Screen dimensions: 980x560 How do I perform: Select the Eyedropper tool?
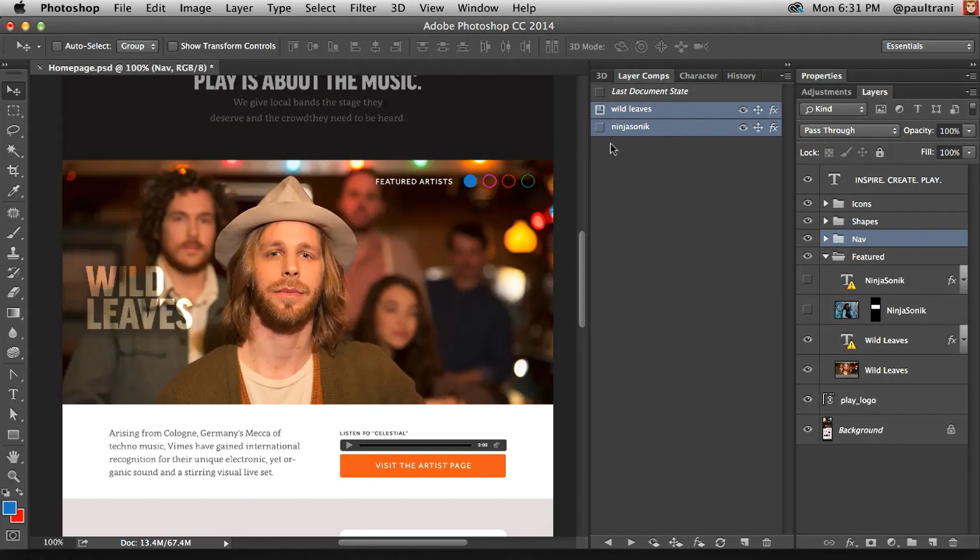click(13, 191)
